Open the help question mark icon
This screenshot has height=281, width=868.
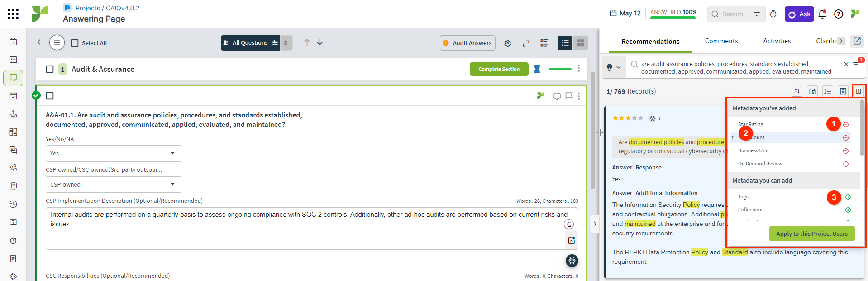[x=839, y=14]
